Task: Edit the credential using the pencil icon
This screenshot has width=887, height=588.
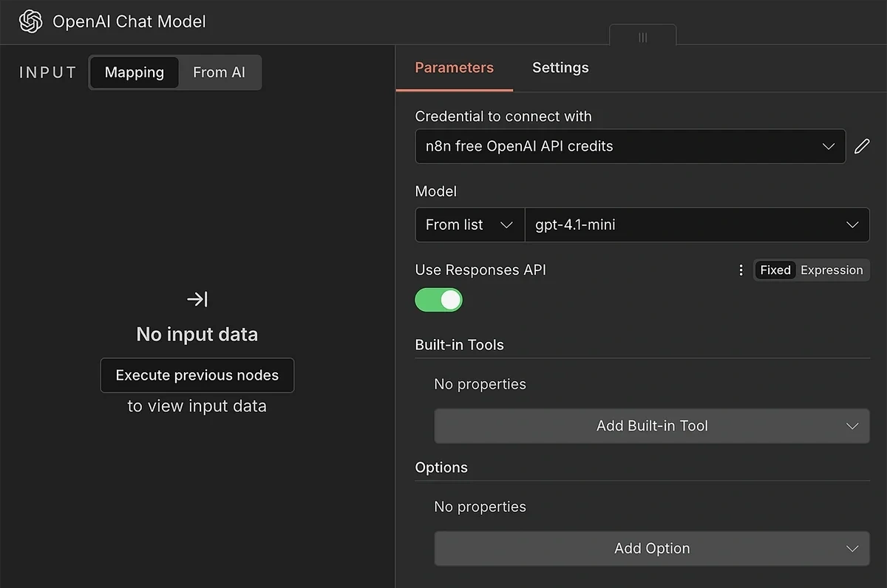Action: coord(862,146)
